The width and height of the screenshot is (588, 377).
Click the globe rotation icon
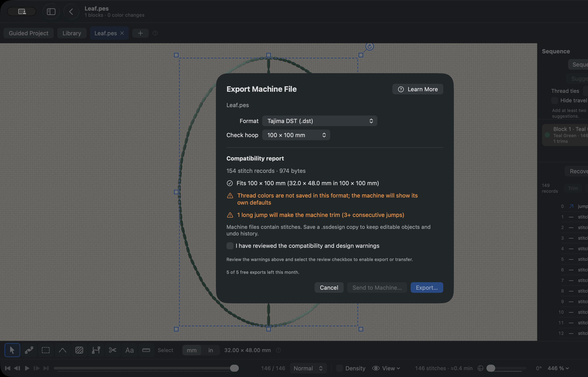tap(480, 368)
